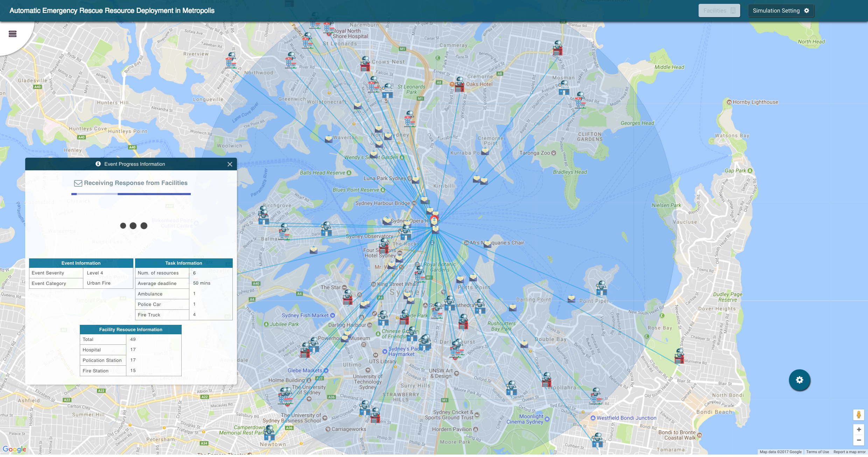Screen dimensions: 868x457
Task: Click the Report a map error link
Action: pos(849,452)
